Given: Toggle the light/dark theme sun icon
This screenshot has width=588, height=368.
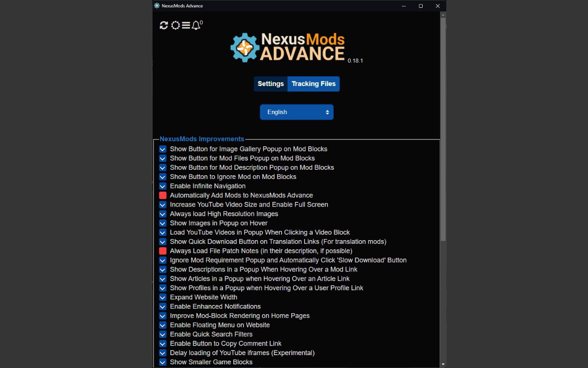Looking at the screenshot, I should pyautogui.click(x=175, y=25).
